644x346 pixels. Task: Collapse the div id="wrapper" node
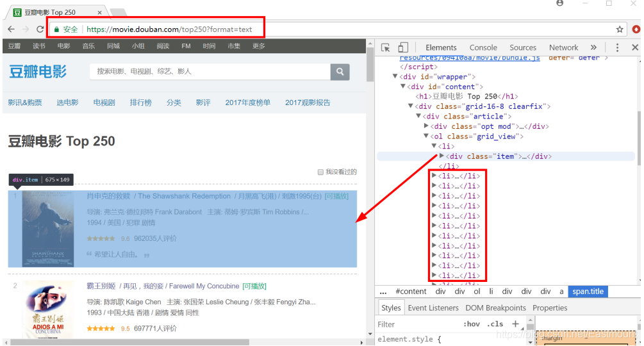click(x=395, y=76)
